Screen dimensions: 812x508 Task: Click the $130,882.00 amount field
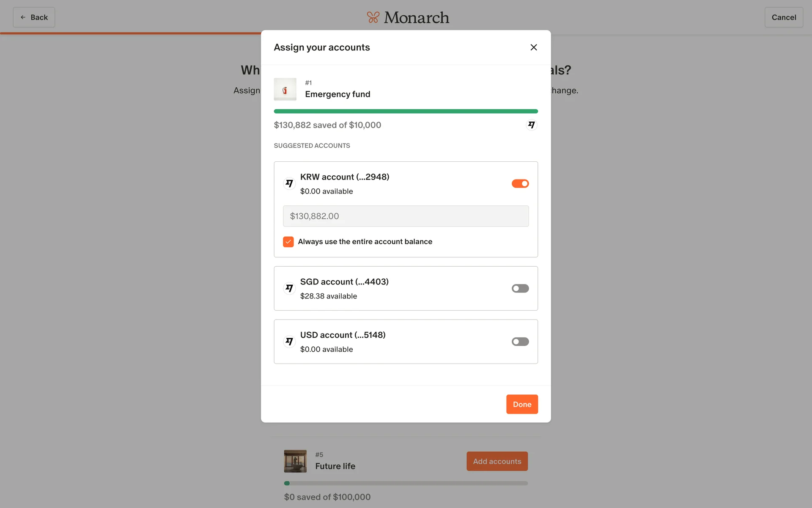[x=406, y=216]
